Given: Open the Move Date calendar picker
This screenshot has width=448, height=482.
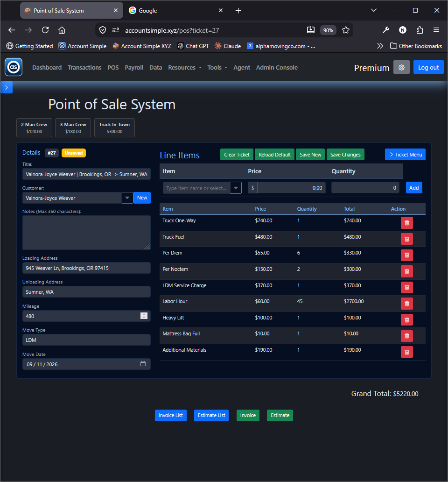Looking at the screenshot, I should click(143, 364).
